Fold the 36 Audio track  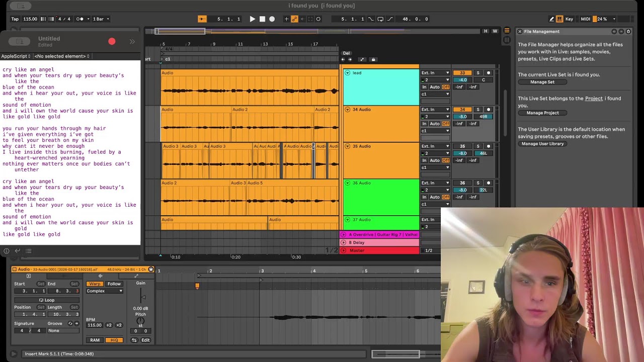click(x=347, y=183)
